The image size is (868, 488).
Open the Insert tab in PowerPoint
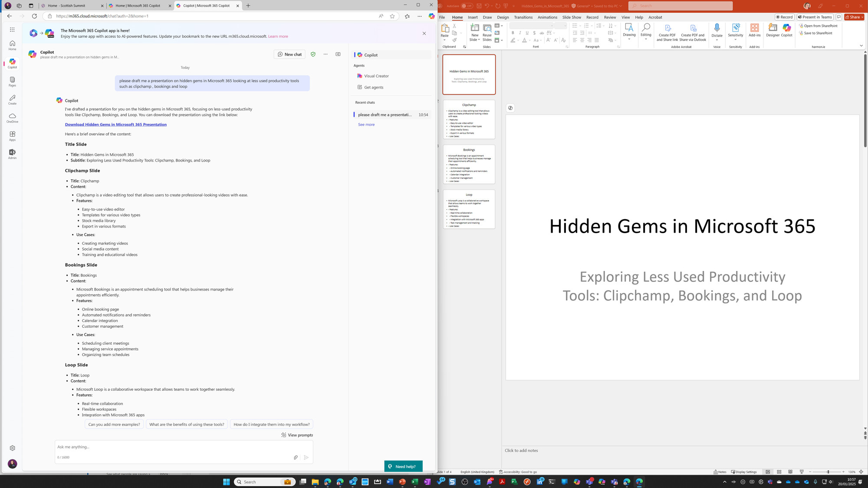coord(473,17)
